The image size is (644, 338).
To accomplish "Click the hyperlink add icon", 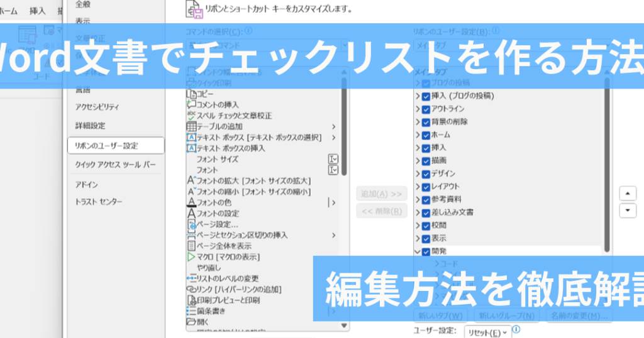I will click(192, 289).
